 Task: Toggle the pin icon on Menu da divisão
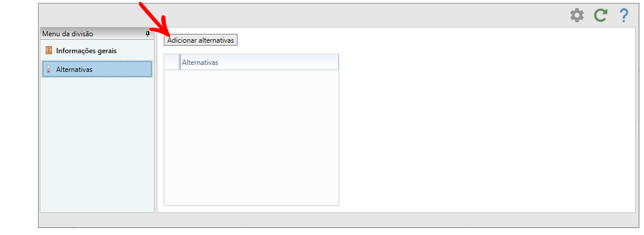(x=148, y=34)
